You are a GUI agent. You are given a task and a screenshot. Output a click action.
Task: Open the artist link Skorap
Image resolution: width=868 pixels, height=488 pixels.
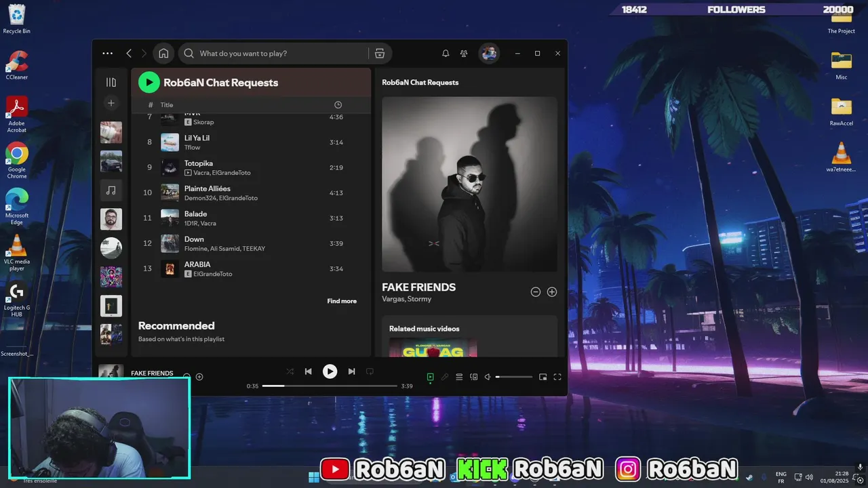[203, 122]
